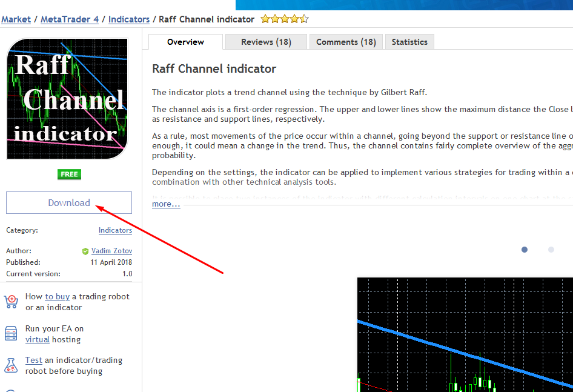Click the green FREE price badge
The height and width of the screenshot is (392, 573).
70,174
